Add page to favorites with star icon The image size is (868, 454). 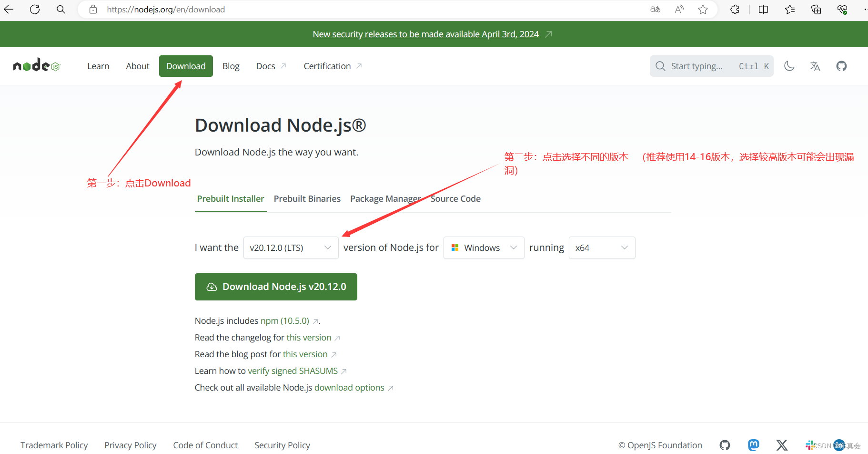[703, 9]
